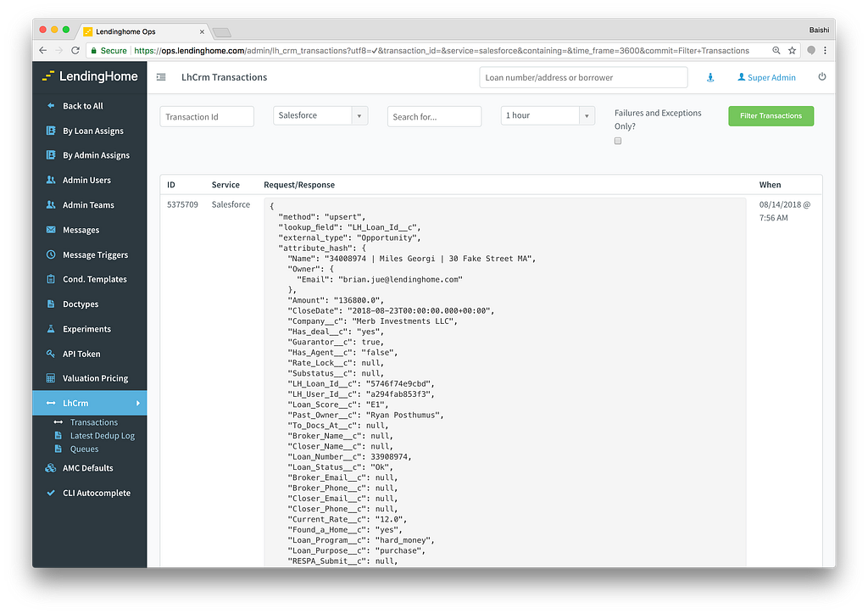Click the Cond. Templates clipboard icon

(51, 279)
